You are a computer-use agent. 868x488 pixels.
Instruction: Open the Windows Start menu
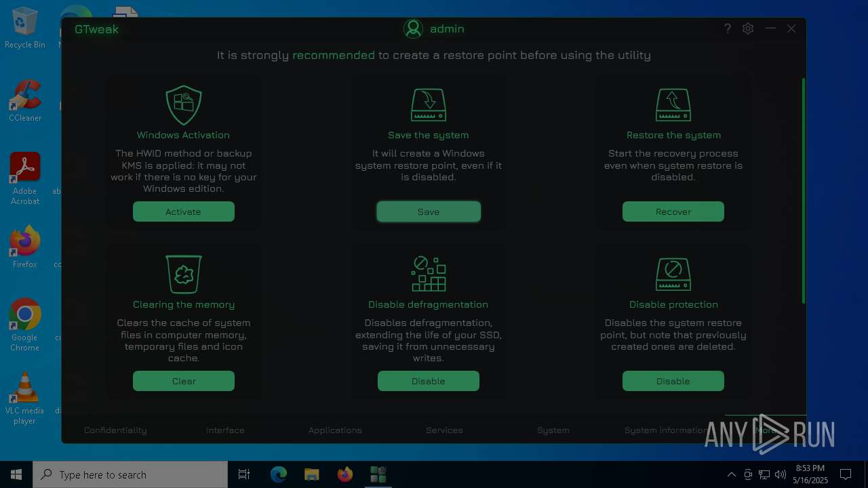(16, 474)
